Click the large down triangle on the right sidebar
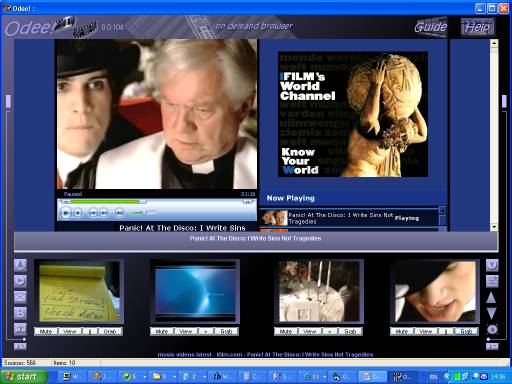 [x=491, y=313]
